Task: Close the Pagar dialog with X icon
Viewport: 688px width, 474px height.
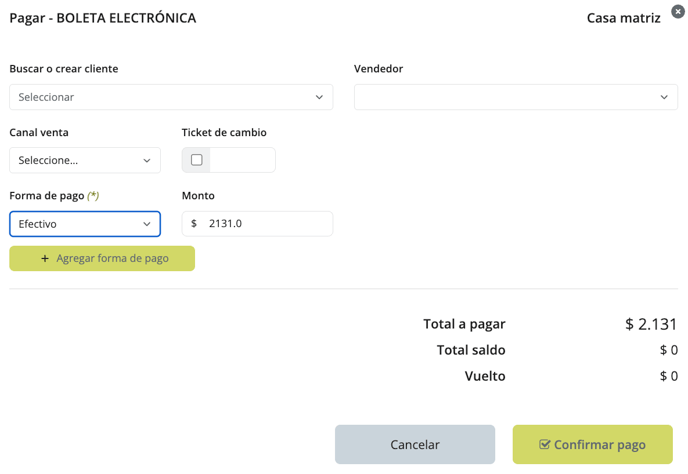Action: pos(677,12)
